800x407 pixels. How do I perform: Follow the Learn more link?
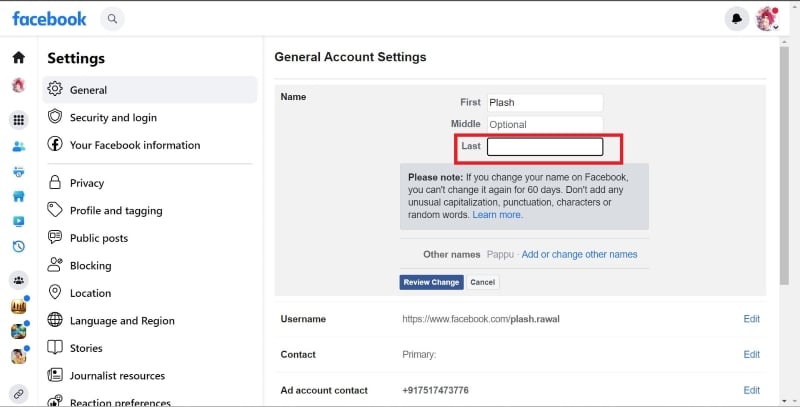point(497,215)
